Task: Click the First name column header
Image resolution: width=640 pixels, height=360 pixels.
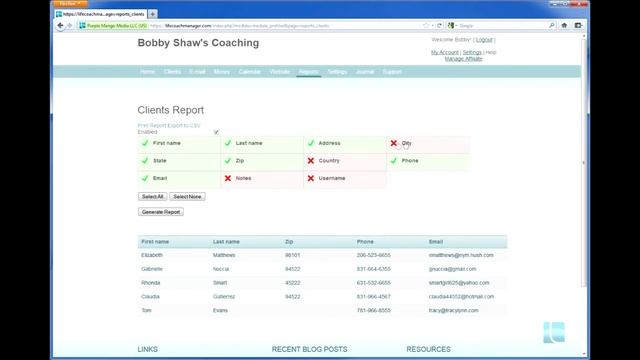Action: pos(155,242)
